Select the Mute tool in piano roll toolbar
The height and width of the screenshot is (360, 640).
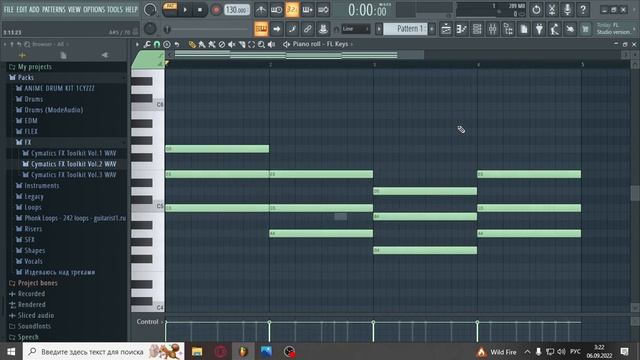[x=231, y=44]
